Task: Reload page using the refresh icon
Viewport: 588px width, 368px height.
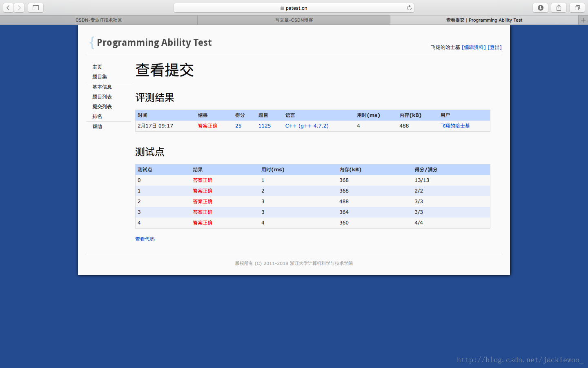Action: click(409, 8)
